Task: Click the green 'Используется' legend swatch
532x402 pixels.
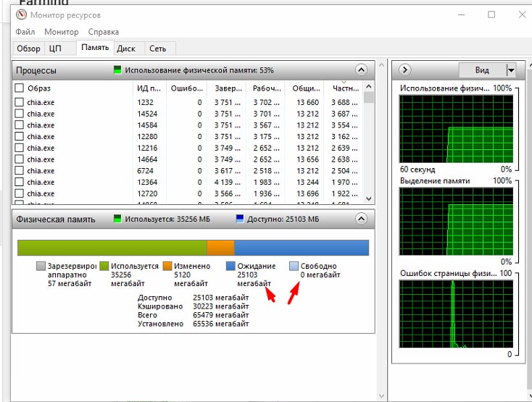Action: 104,266
